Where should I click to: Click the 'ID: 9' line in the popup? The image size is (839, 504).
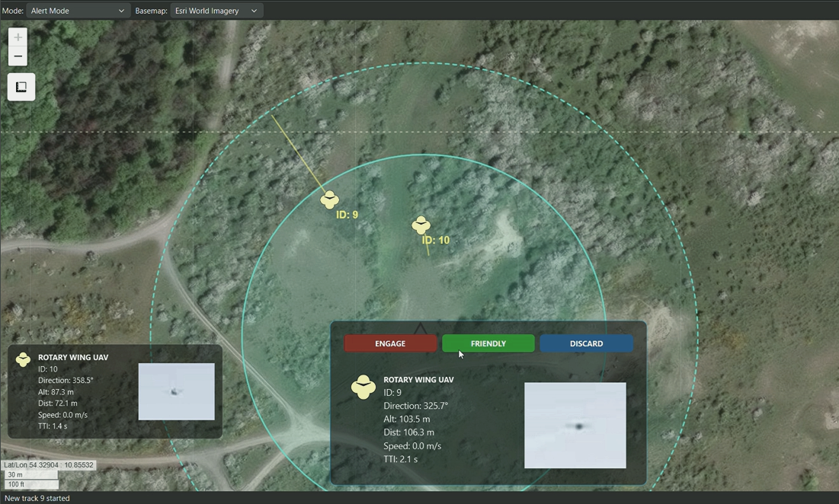pyautogui.click(x=392, y=392)
